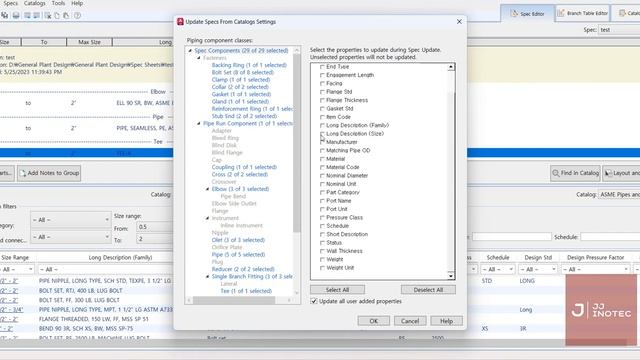Open the Specs menu
This screenshot has height=360, width=640.
tap(10, 3)
